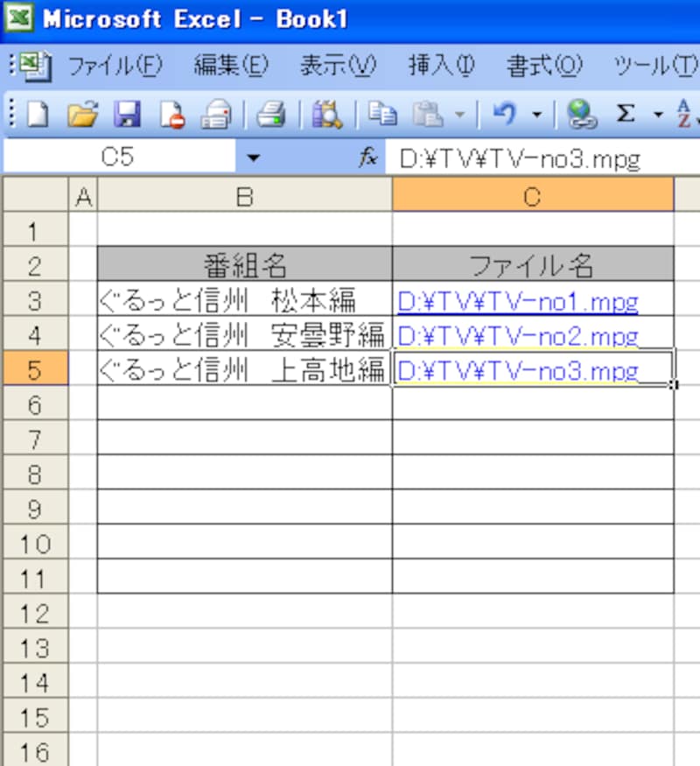Click the Permission restricted document icon
The image size is (700, 766).
[172, 115]
